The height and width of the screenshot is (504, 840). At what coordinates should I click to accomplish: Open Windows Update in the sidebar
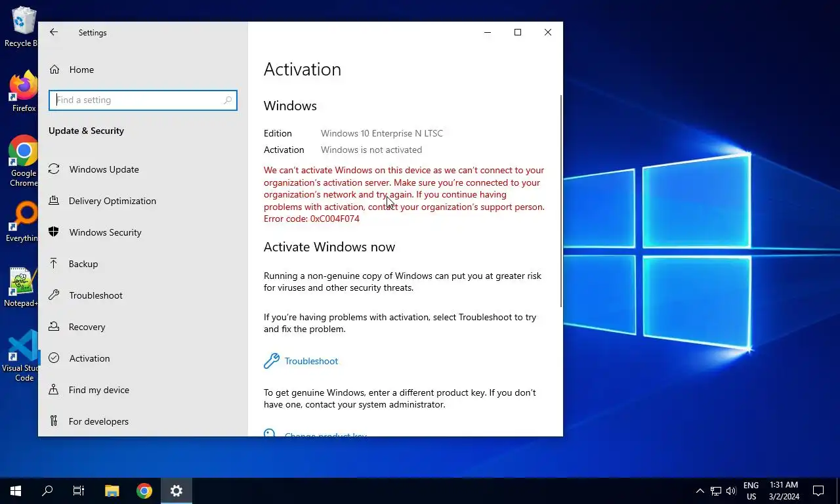(143, 169)
